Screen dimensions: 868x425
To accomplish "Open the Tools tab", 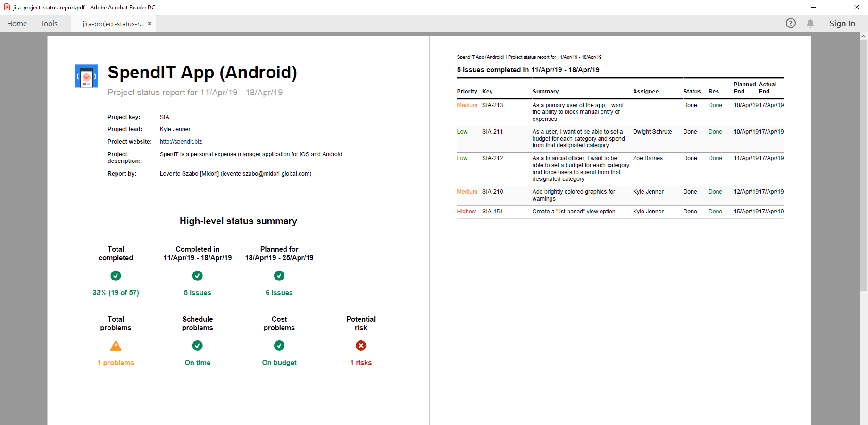I will (x=49, y=24).
